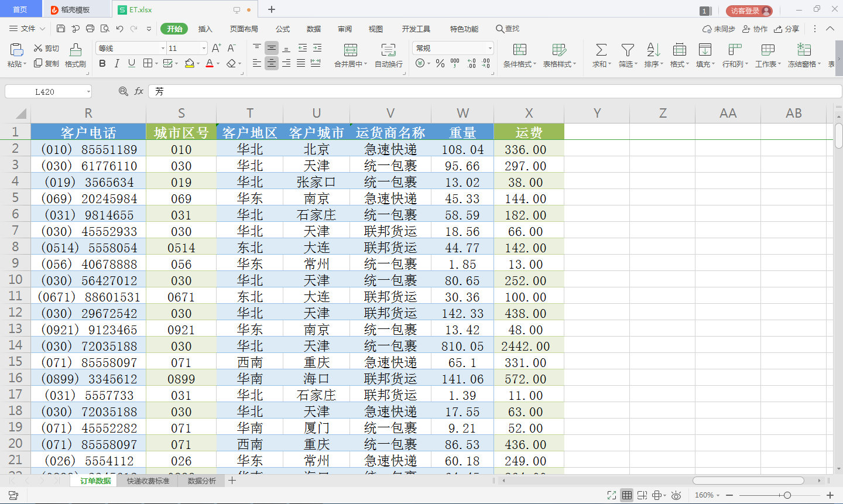Decrease decimal places icon
Screen dimensions: 843x504
tap(486, 63)
